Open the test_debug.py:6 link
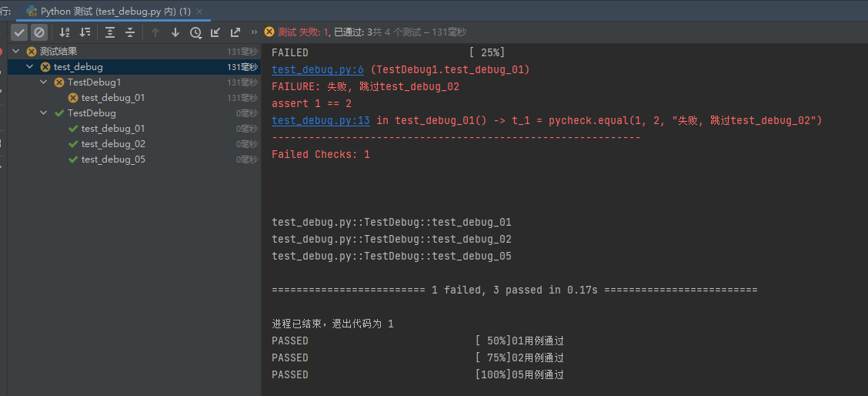Image resolution: width=868 pixels, height=396 pixels. coord(318,70)
